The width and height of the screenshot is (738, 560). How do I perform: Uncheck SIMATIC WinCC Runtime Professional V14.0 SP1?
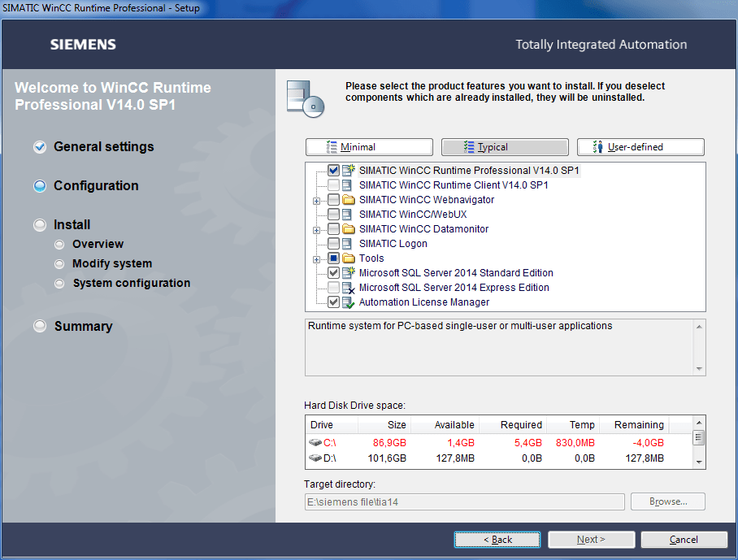point(333,171)
